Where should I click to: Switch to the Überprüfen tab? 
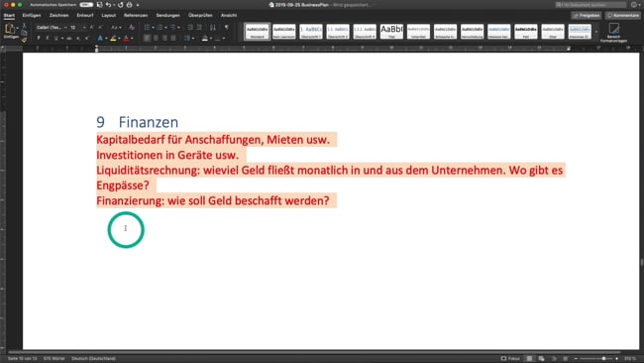(x=200, y=15)
